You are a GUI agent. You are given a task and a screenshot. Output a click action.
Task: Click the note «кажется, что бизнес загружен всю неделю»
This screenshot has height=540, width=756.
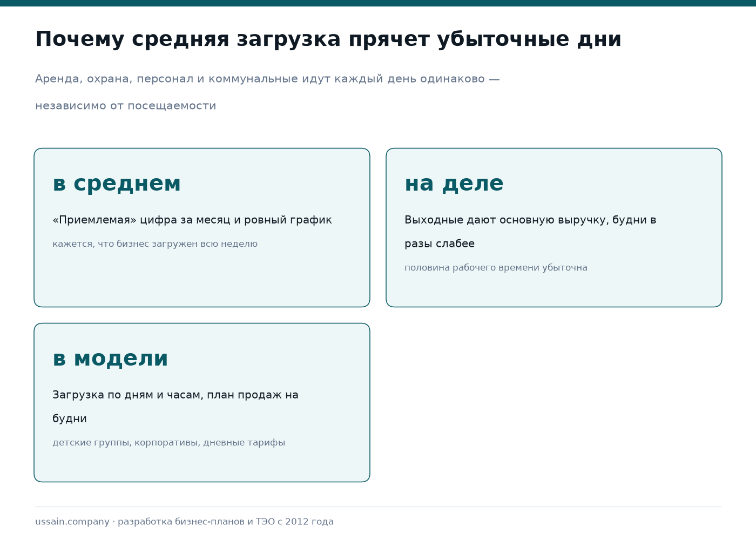(x=155, y=244)
